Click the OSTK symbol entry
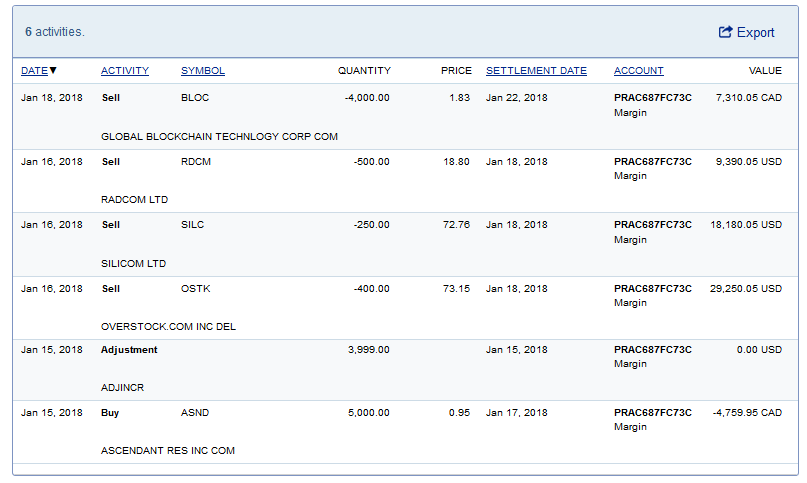Screen dimensions: 807x483 pos(195,289)
